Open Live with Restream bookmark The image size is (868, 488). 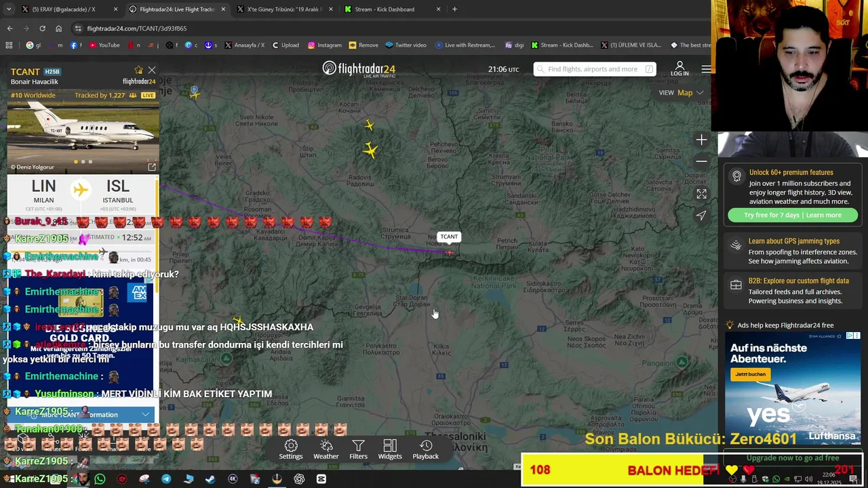pyautogui.click(x=465, y=45)
